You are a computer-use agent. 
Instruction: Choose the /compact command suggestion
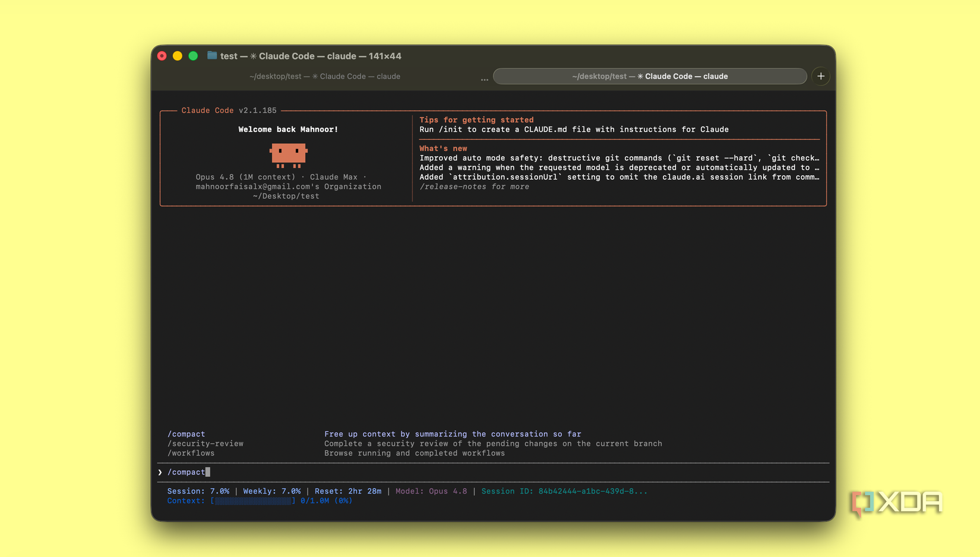pos(186,434)
